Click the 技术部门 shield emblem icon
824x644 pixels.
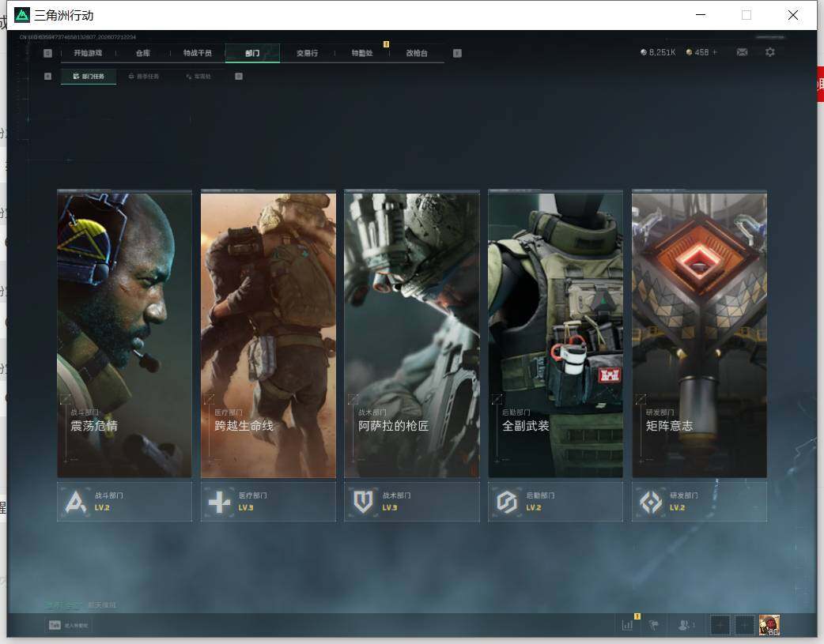point(363,503)
